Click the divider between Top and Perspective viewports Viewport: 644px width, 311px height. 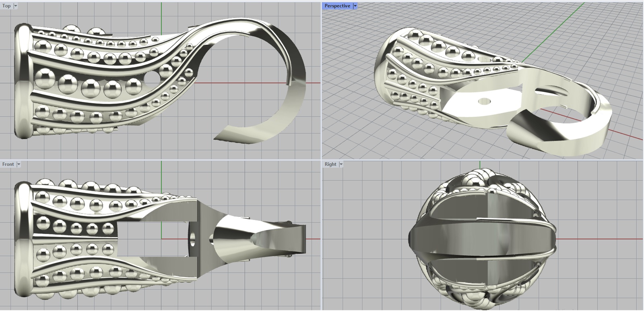(321, 81)
